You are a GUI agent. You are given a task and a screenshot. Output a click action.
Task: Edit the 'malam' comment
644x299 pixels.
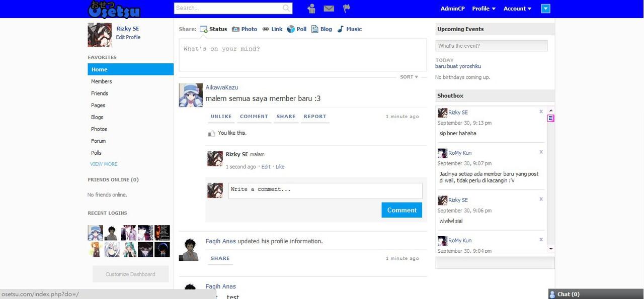pos(266,167)
